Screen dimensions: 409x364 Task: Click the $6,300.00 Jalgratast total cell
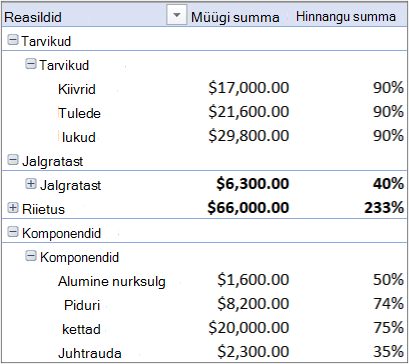252,184
